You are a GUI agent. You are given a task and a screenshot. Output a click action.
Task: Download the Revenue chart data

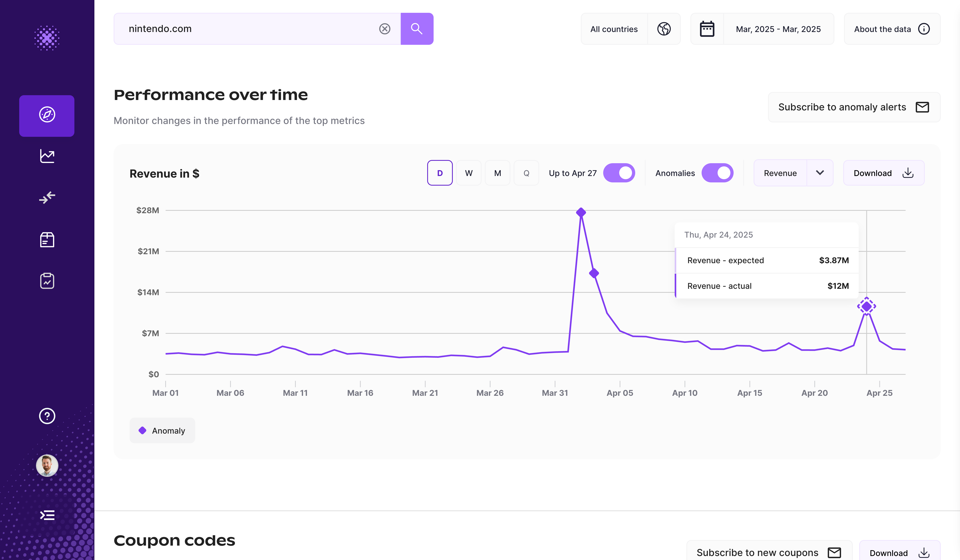pos(884,173)
